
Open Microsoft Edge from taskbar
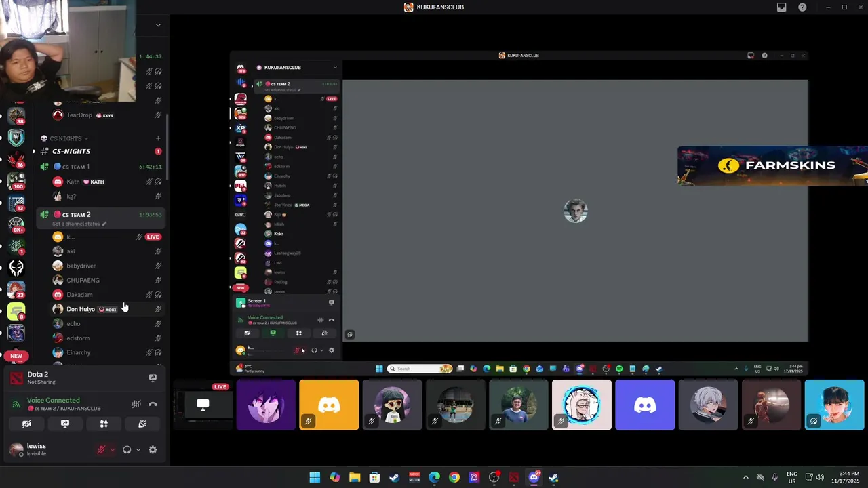(434, 477)
